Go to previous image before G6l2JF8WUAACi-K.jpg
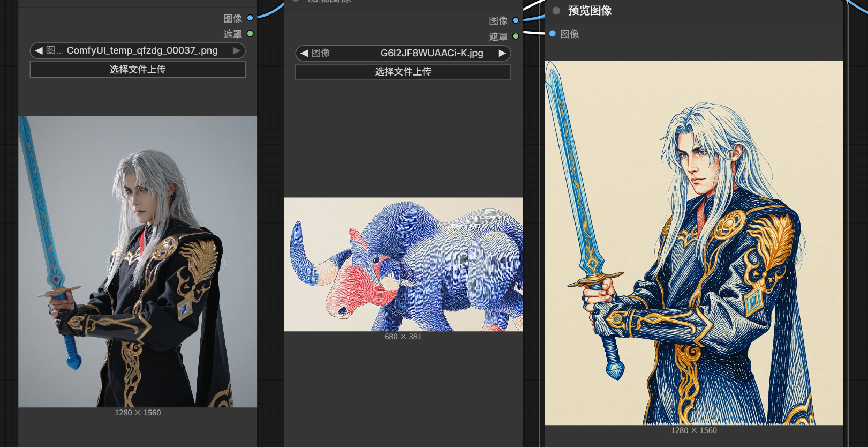Viewport: 868px width, 447px height. click(304, 53)
